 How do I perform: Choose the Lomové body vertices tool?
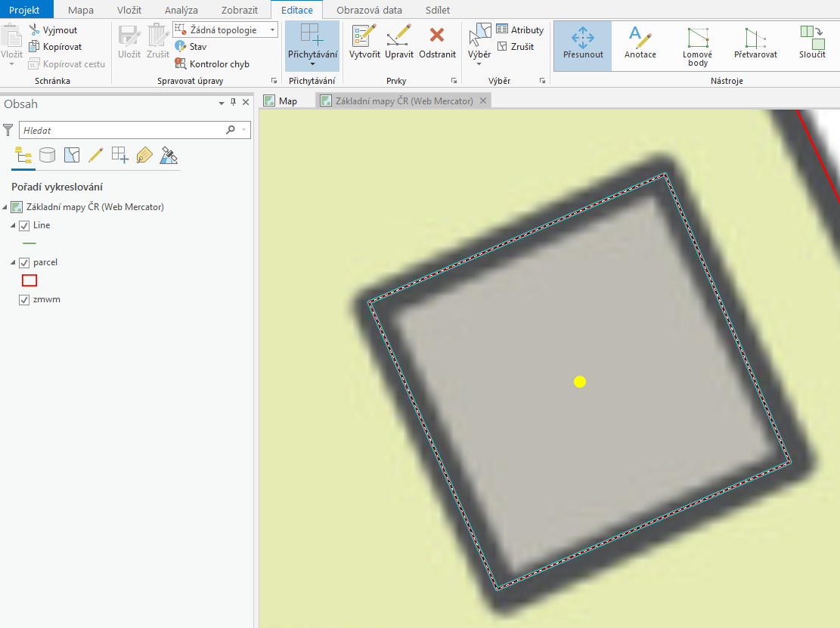click(x=698, y=47)
